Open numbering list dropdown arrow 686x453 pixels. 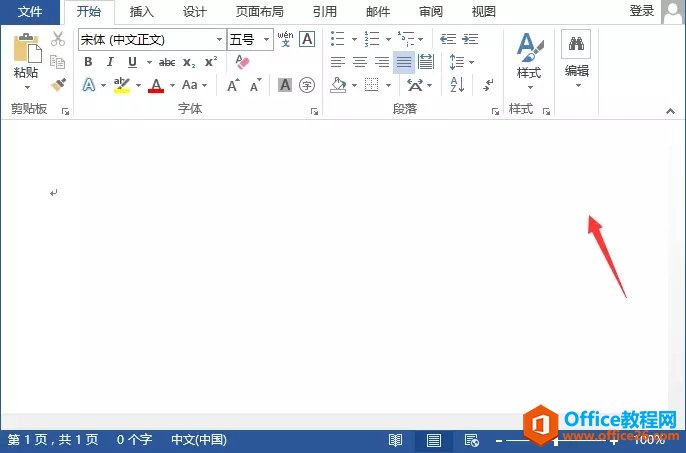[388, 39]
